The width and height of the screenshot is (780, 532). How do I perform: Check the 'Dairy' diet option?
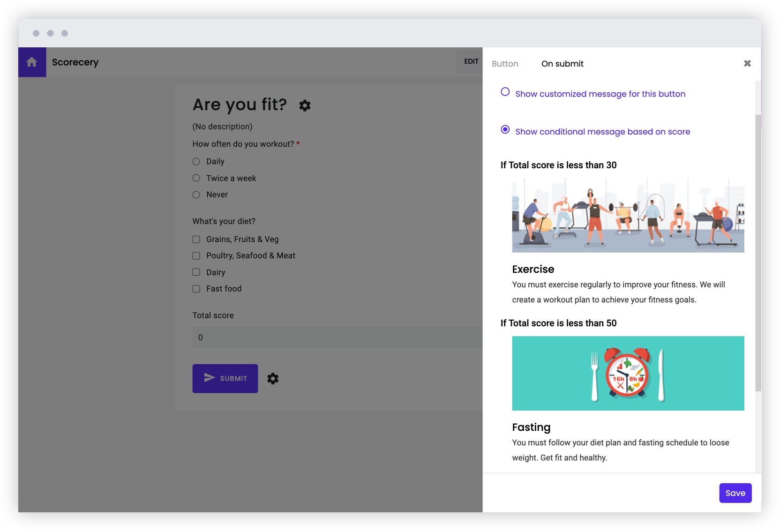click(196, 272)
